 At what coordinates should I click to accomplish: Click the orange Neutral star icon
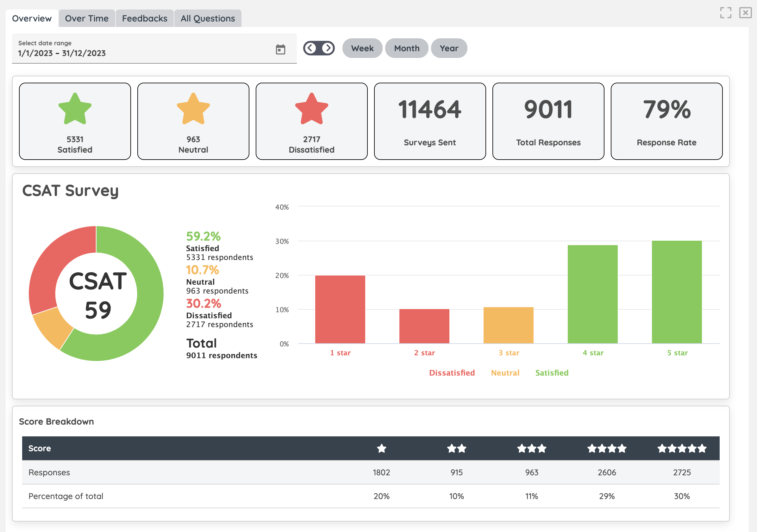193,109
